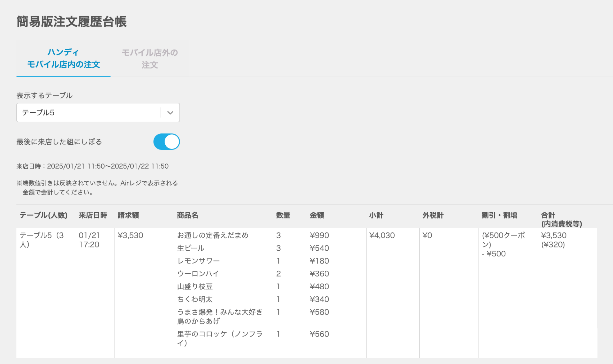This screenshot has width=613, height=364.
Task: Click the 小計 column header
Action: [376, 215]
